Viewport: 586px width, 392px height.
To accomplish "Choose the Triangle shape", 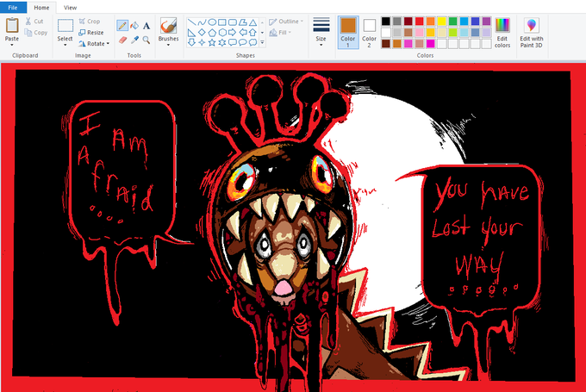I will click(x=252, y=22).
